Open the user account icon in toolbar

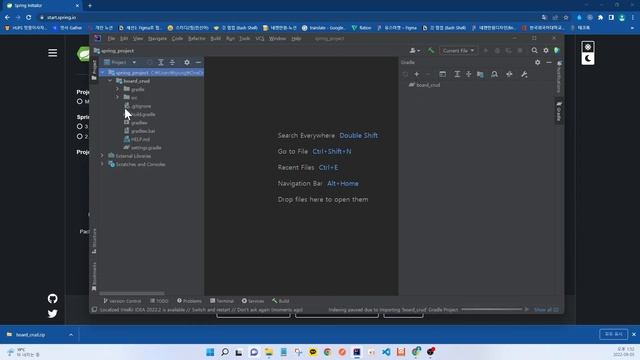[x=414, y=51]
